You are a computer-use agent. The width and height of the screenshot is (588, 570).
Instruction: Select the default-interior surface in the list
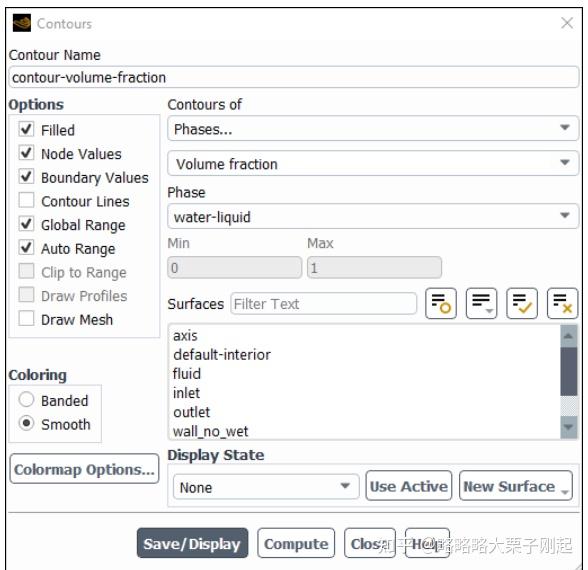tap(222, 355)
